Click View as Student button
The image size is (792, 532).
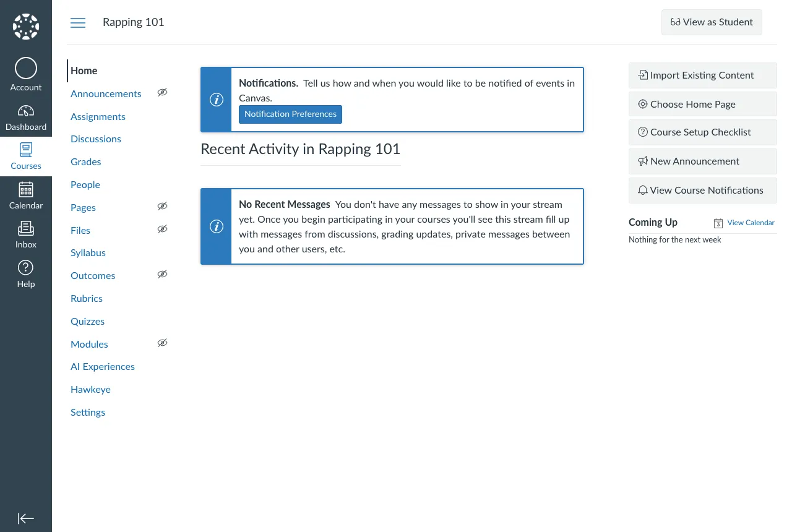coord(712,22)
